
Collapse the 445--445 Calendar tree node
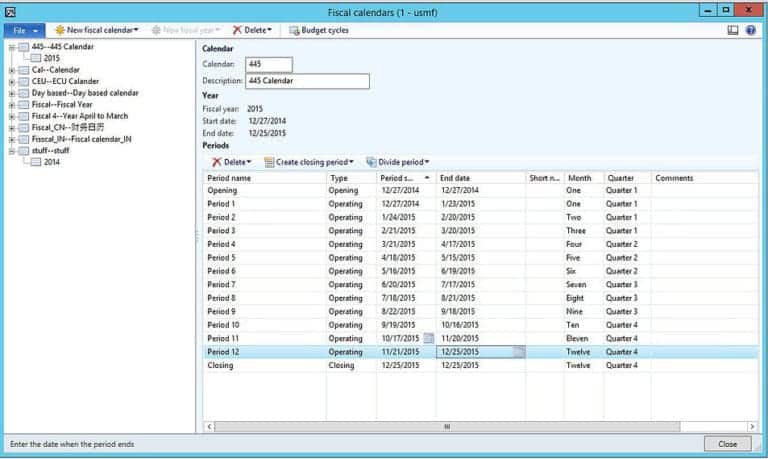(12, 48)
